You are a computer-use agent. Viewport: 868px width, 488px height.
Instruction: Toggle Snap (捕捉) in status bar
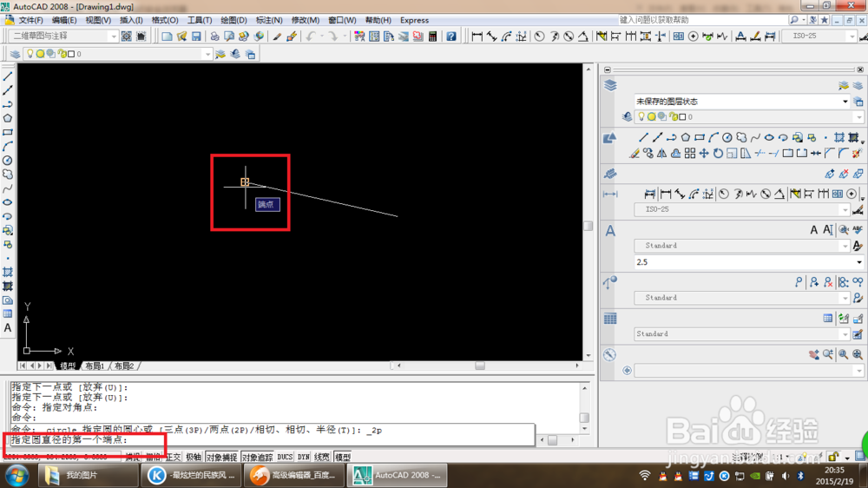click(133, 457)
